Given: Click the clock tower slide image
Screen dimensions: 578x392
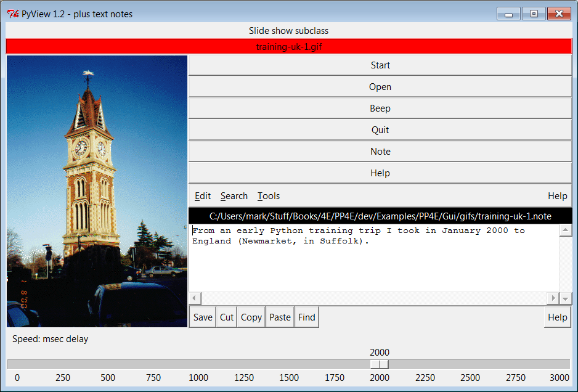Looking at the screenshot, I should pyautogui.click(x=97, y=191).
